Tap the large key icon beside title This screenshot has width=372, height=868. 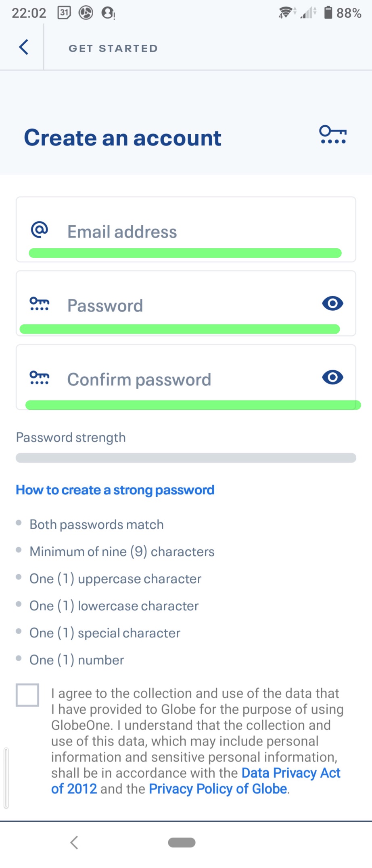pos(332,135)
